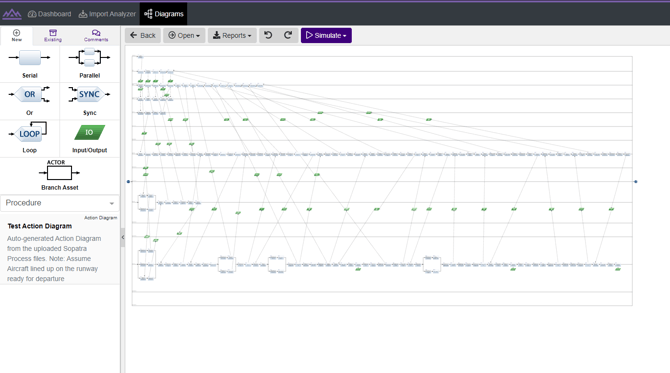Click the Back button
This screenshot has width=670, height=373.
pos(143,35)
